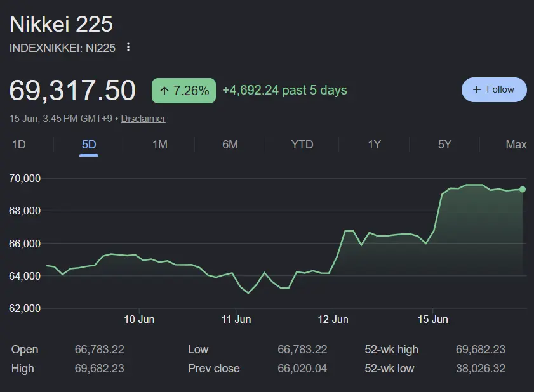Viewport: 534px width, 392px height.
Task: Click the 11 Jun axis label
Action: point(236,319)
